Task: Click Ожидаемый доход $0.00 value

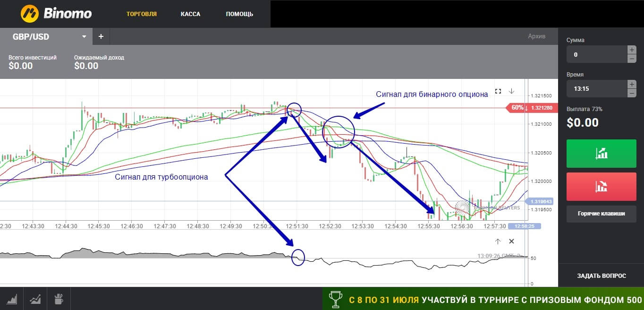Action: tap(86, 66)
